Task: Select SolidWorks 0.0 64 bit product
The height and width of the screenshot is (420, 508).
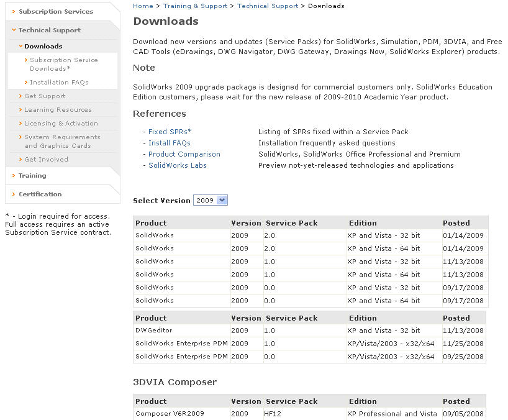Action: (x=154, y=301)
